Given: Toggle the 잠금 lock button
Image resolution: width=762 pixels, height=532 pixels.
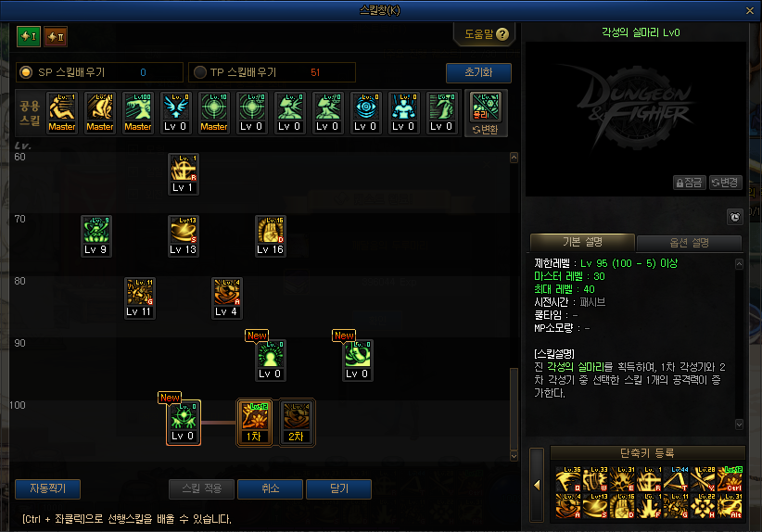Looking at the screenshot, I should click(689, 183).
